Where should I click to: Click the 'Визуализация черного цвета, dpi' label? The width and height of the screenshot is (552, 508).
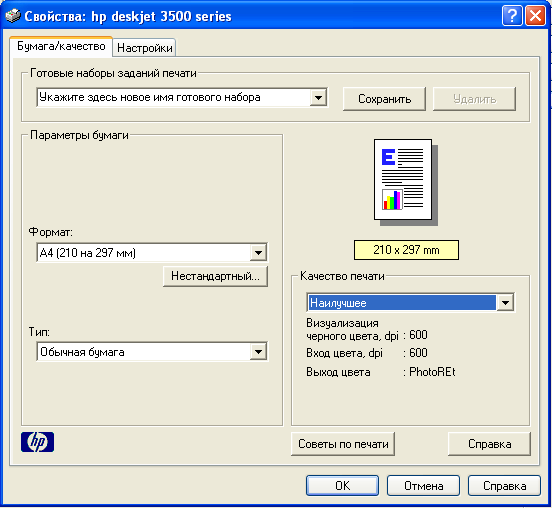pyautogui.click(x=352, y=330)
